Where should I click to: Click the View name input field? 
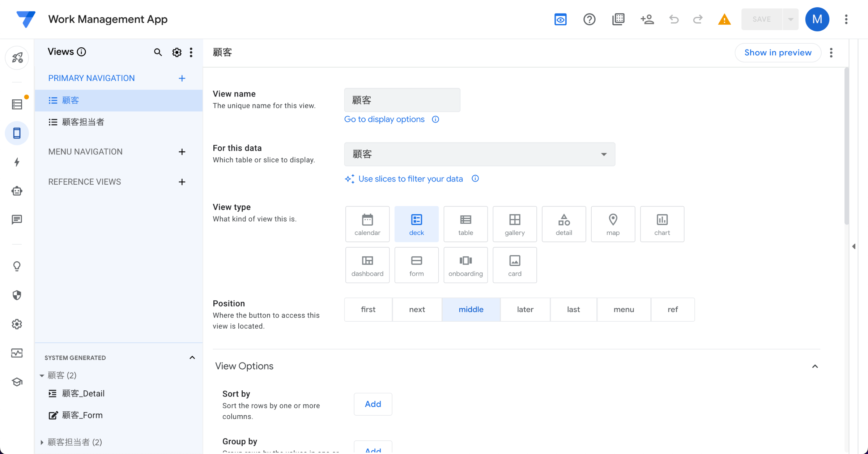tap(402, 100)
